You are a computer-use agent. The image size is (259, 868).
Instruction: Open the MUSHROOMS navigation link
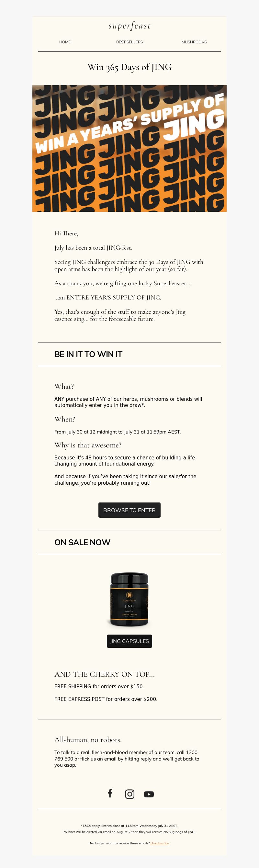coord(194,42)
